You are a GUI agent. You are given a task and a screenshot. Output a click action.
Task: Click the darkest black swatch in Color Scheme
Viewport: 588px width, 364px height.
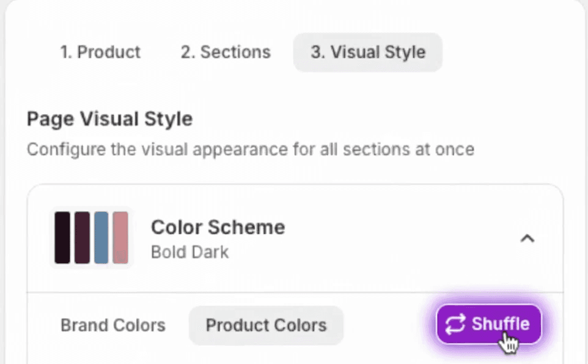[62, 238]
